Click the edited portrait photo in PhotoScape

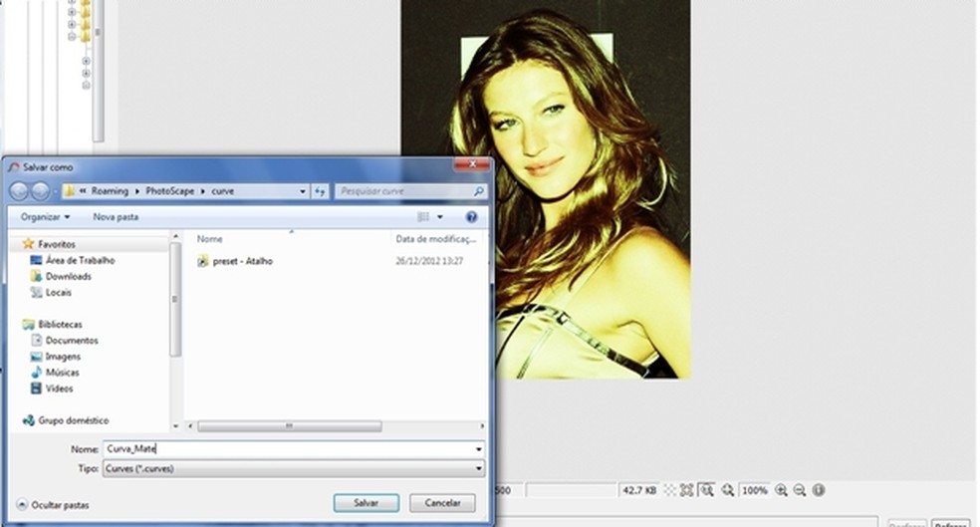coord(546,189)
